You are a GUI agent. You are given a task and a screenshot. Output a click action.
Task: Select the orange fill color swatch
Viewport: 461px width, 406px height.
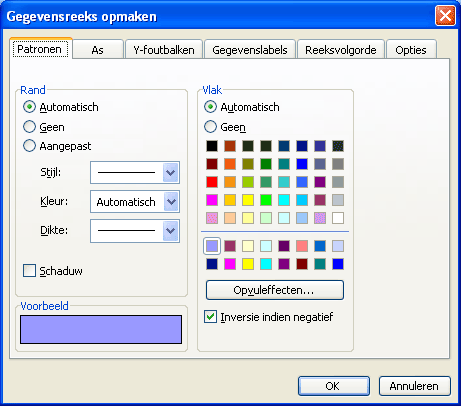230,164
